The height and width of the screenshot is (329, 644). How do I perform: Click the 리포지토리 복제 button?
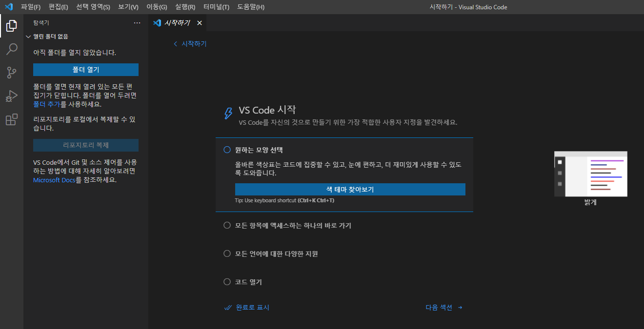(x=86, y=145)
